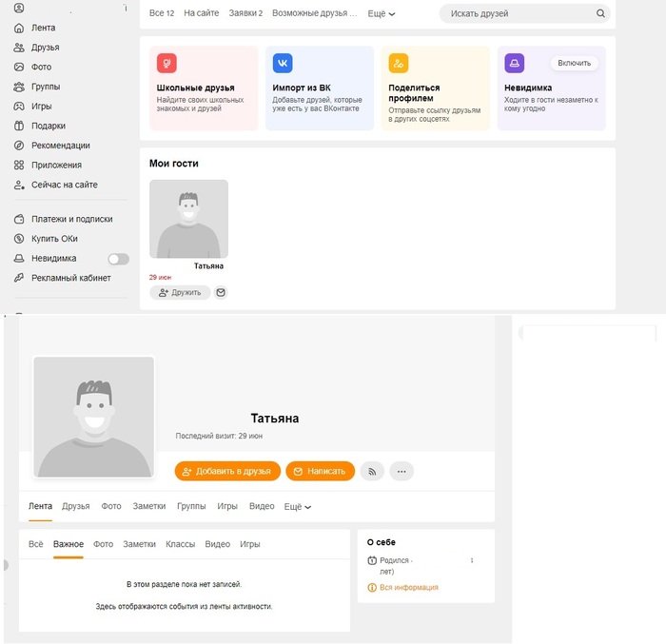Open profile Заметки tab next to Фото
Screen dimensions: 666x644
(x=149, y=506)
